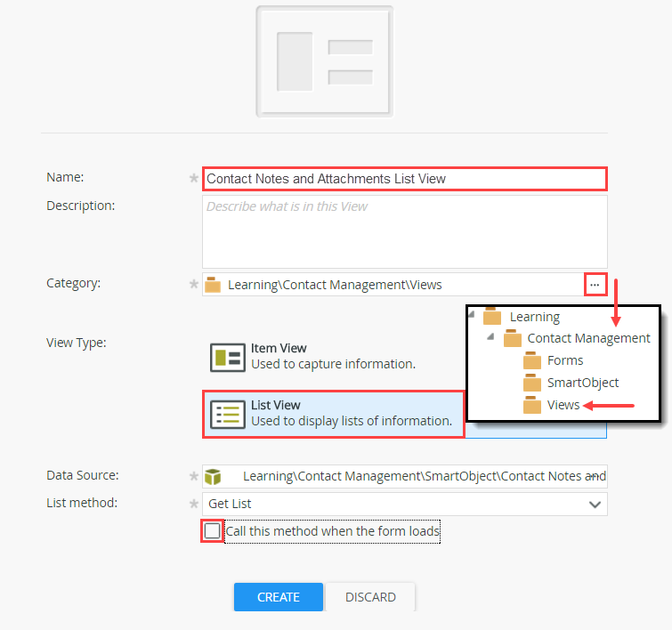Click the Views folder icon
Screen dimensions: 672x630
[532, 405]
